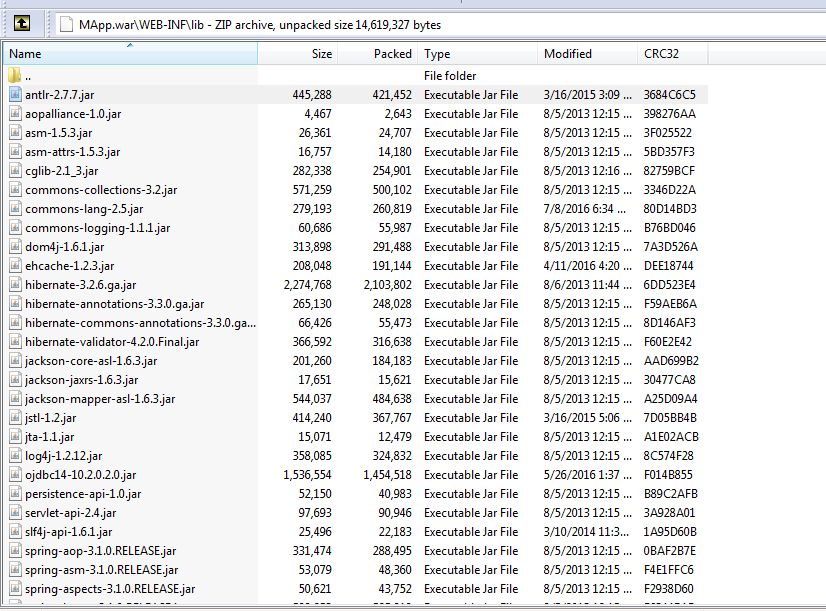Open the parent '..' folder icon
Viewport: 826px width, 611px height.
click(15, 75)
